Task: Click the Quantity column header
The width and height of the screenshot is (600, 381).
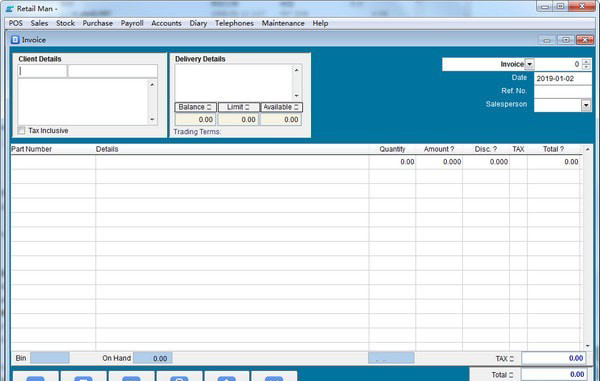Action: point(392,149)
